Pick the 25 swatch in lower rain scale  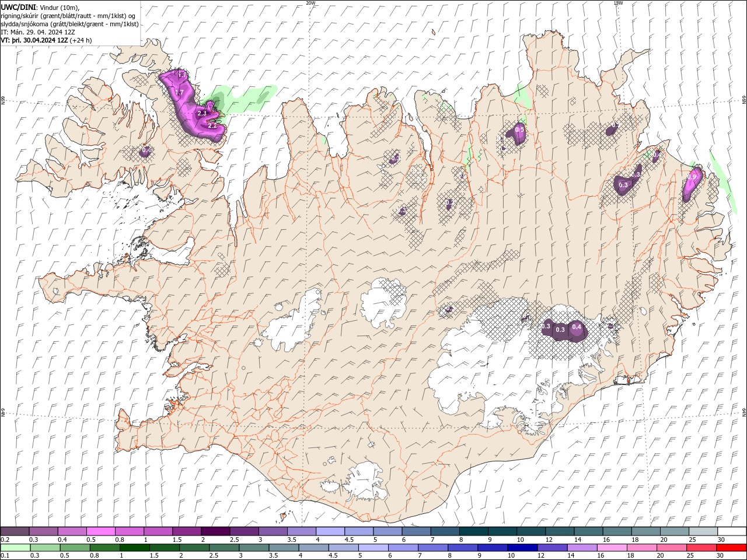pos(702,548)
